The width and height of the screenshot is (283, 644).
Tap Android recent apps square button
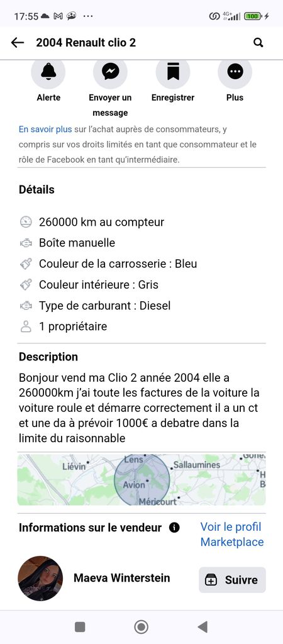point(80,627)
